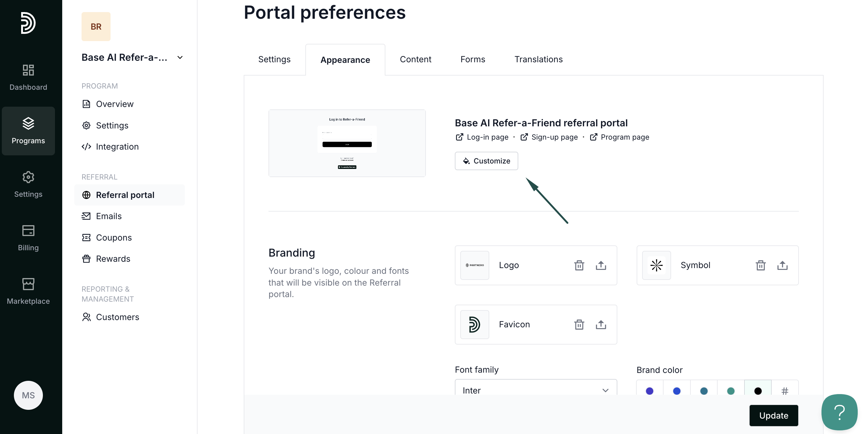Switch to the Content tab
Screen dimensions: 868x434
(415, 59)
